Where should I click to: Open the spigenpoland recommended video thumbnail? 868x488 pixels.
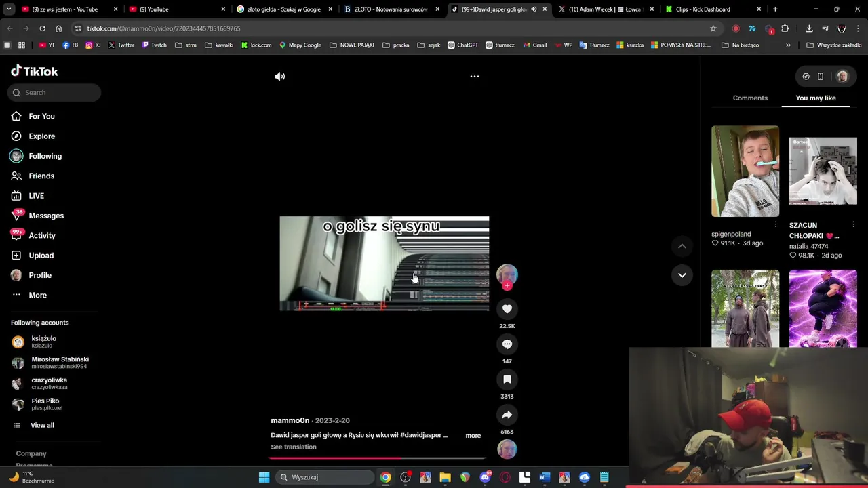click(x=745, y=171)
